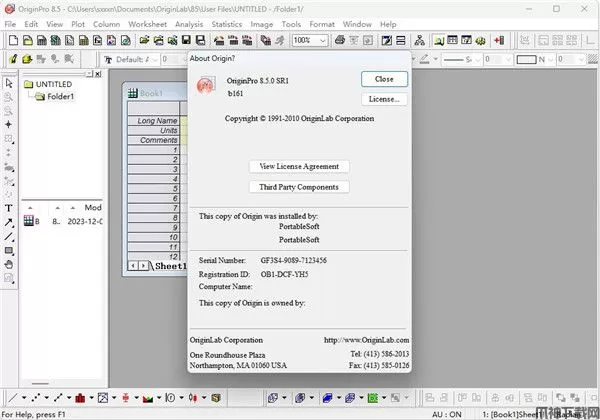Open Third Party Components

click(x=298, y=187)
